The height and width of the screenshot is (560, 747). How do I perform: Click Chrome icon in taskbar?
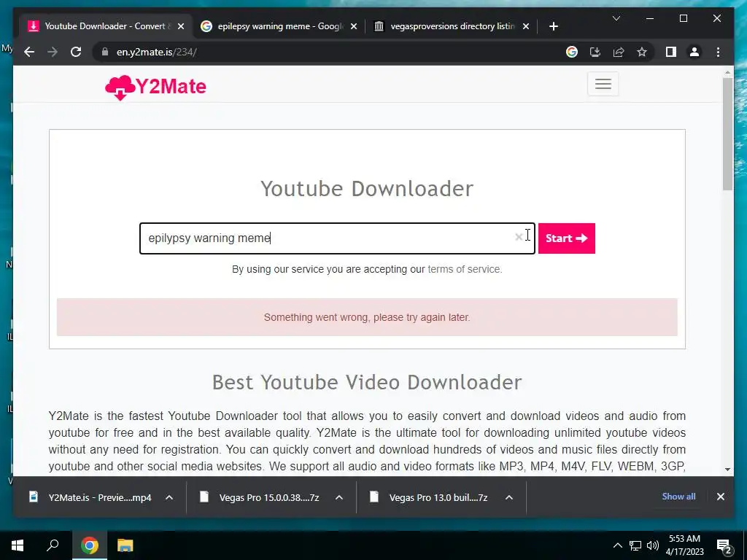(x=89, y=545)
